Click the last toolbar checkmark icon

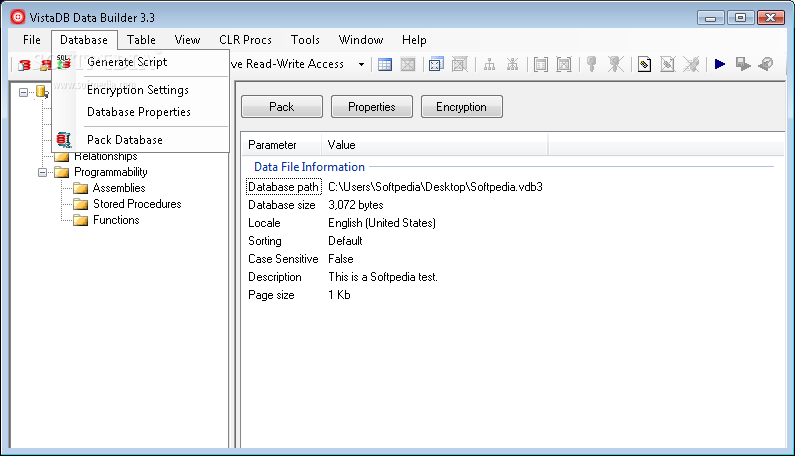coord(766,64)
